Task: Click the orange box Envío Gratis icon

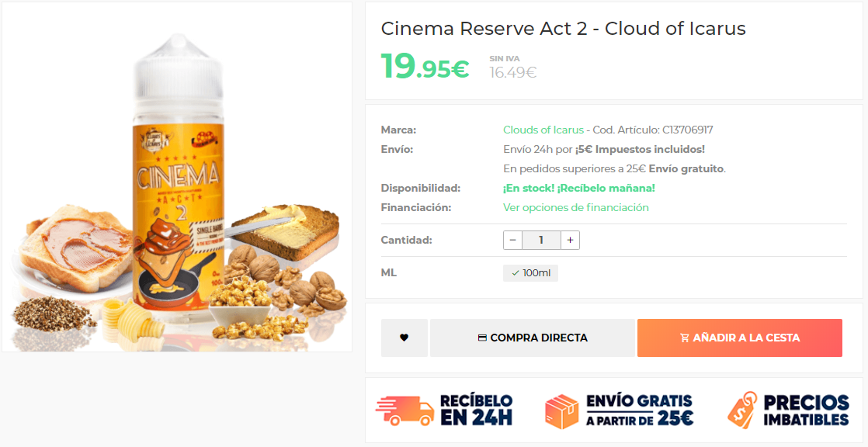Action: tap(562, 411)
